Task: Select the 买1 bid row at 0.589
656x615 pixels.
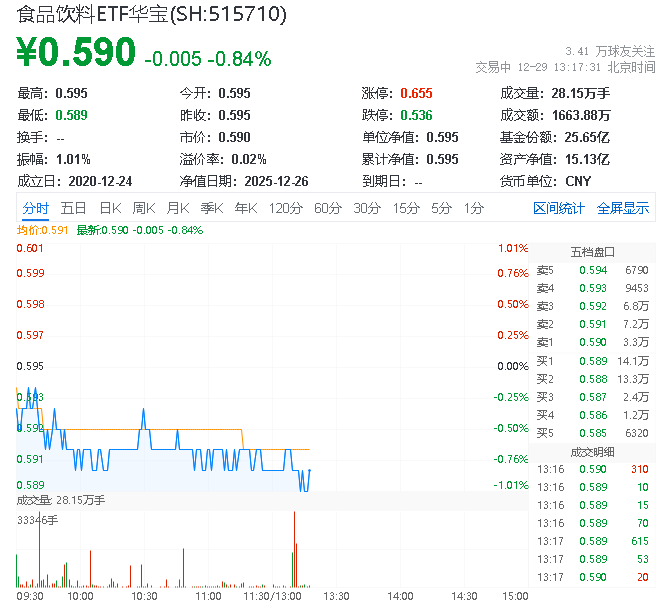Action: click(592, 360)
